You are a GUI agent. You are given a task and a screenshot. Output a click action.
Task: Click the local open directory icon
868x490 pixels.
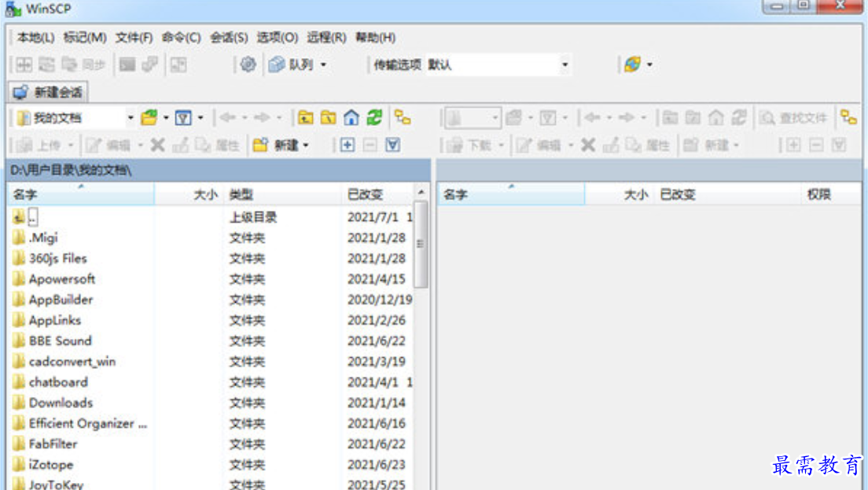coord(149,118)
